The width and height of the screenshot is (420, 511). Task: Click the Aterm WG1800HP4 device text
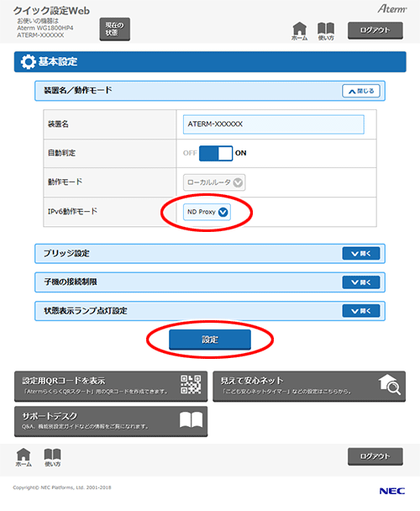pyautogui.click(x=45, y=28)
